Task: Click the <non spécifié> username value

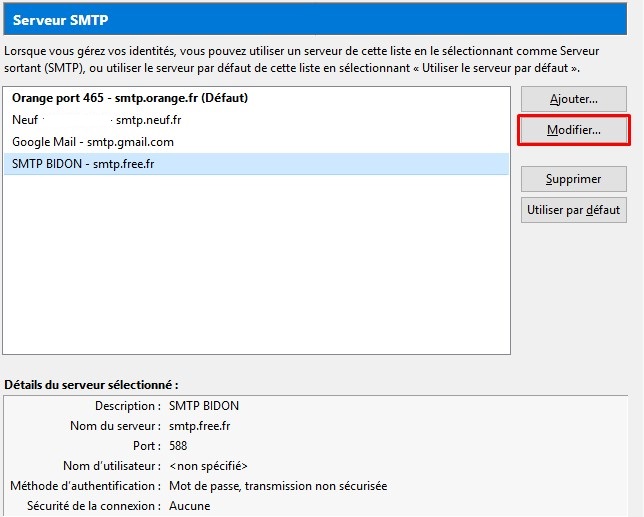Action: (x=208, y=466)
